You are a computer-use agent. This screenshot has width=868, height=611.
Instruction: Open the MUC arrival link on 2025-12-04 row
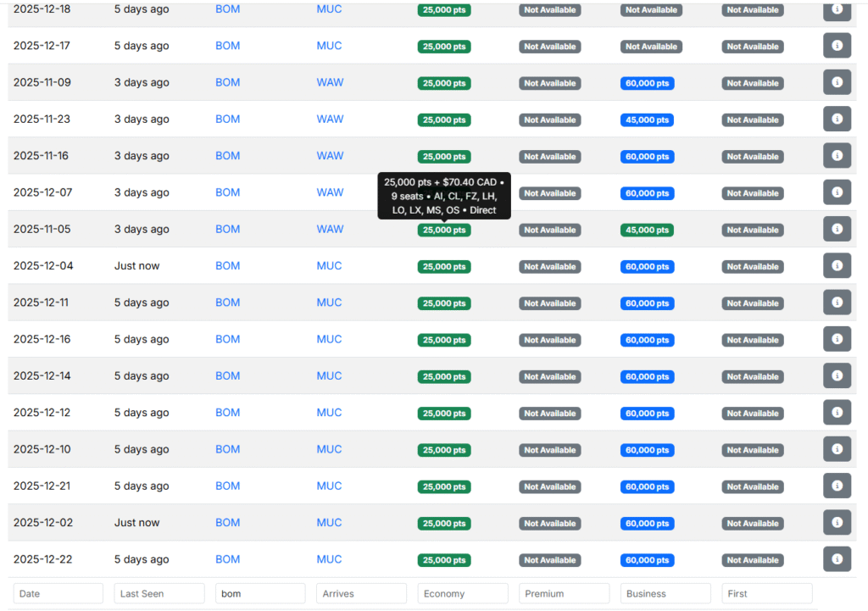[x=329, y=265]
